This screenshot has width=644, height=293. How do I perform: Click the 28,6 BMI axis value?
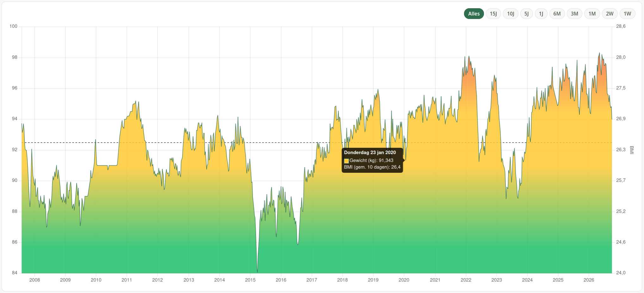(621, 26)
